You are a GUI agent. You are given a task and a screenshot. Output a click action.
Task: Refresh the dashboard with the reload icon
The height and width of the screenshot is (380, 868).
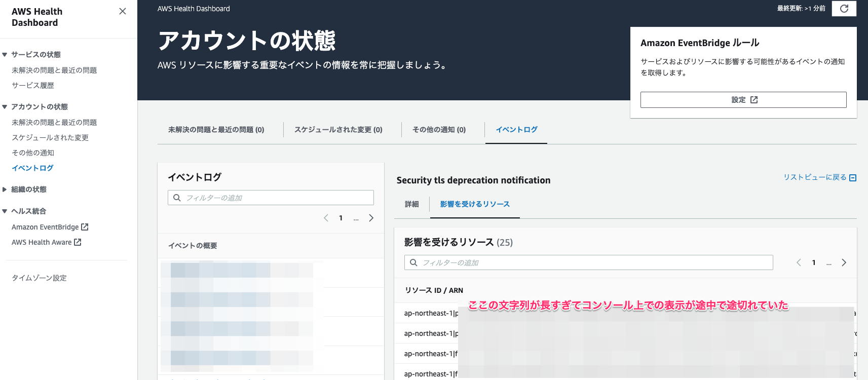tap(844, 9)
